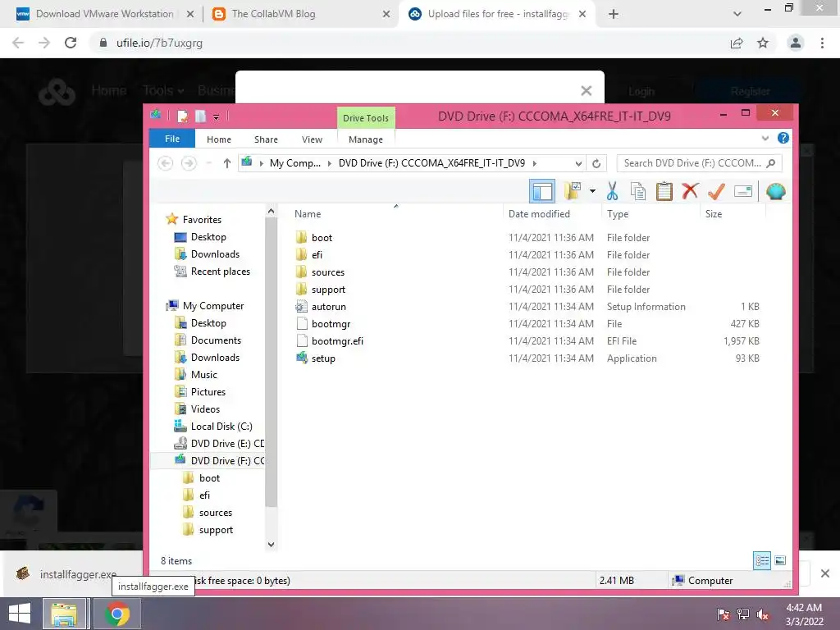Select the Drive Tools contextual tab
Image resolution: width=840 pixels, height=630 pixels.
(x=365, y=118)
